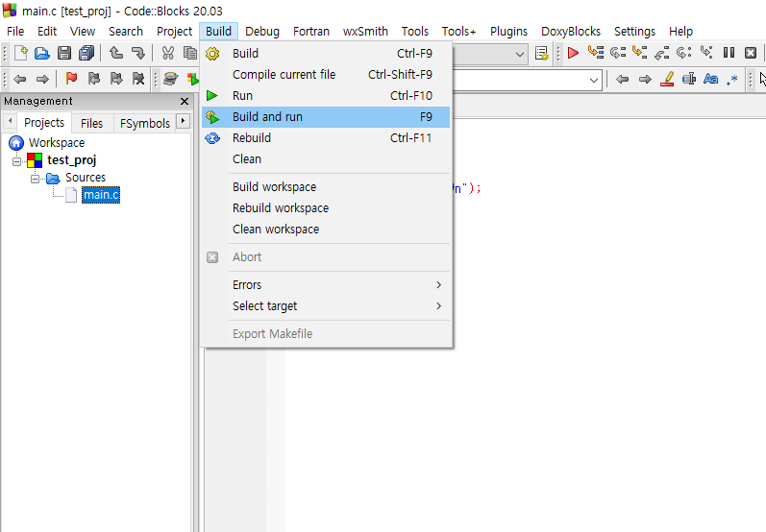Collapse the Sources folder node
Viewport: 766px width, 532px height.
point(35,179)
